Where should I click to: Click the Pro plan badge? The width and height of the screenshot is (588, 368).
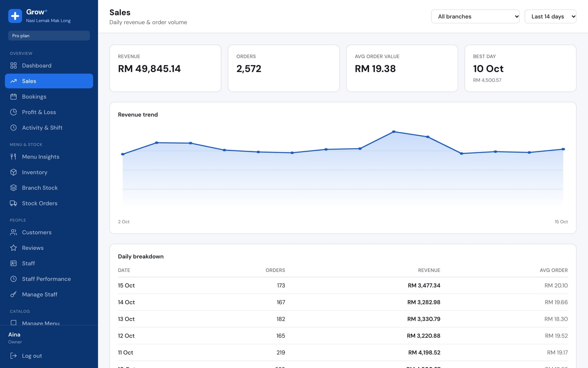click(49, 36)
